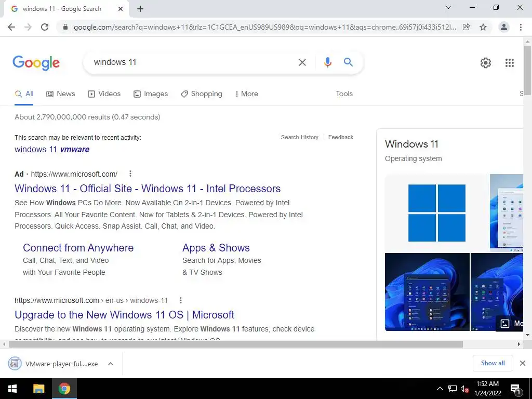This screenshot has width=532, height=399.
Task: Open notification action center
Action: pos(516,389)
